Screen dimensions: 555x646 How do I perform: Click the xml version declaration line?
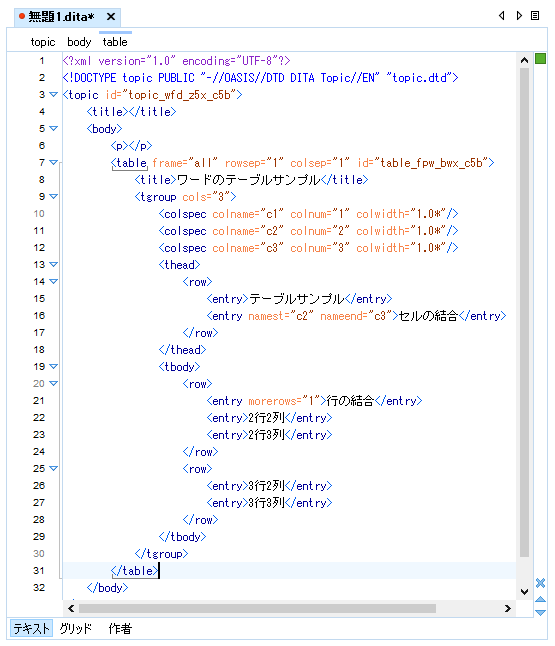pos(176,61)
